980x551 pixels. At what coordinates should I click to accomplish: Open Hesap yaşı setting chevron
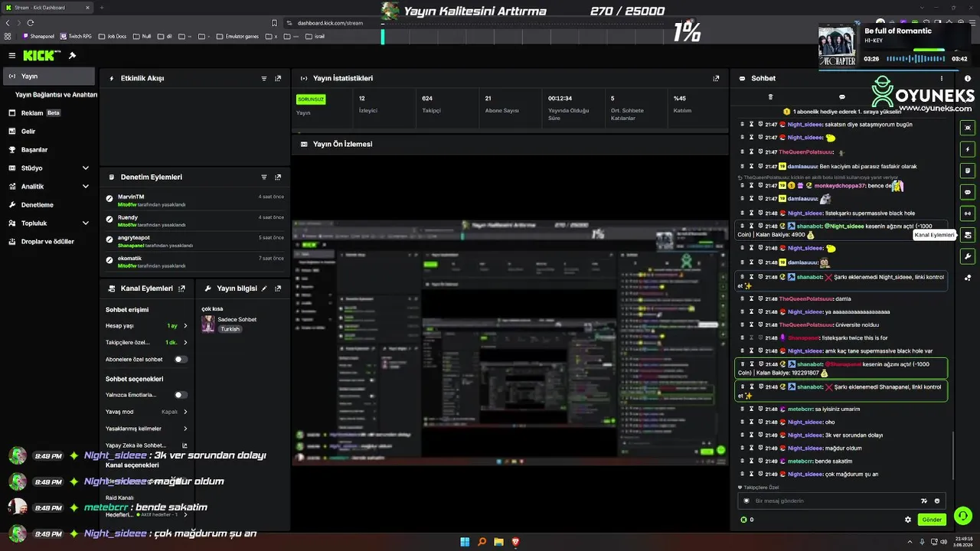point(185,326)
